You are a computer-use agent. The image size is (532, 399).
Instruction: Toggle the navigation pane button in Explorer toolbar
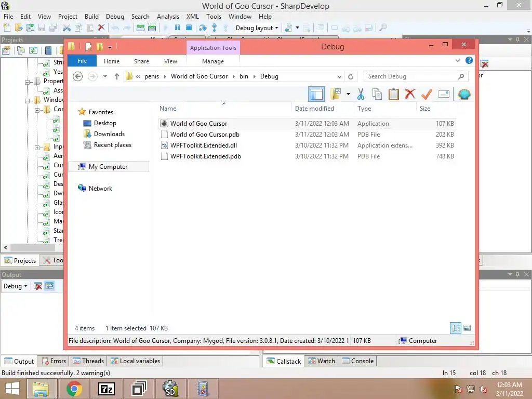click(316, 94)
